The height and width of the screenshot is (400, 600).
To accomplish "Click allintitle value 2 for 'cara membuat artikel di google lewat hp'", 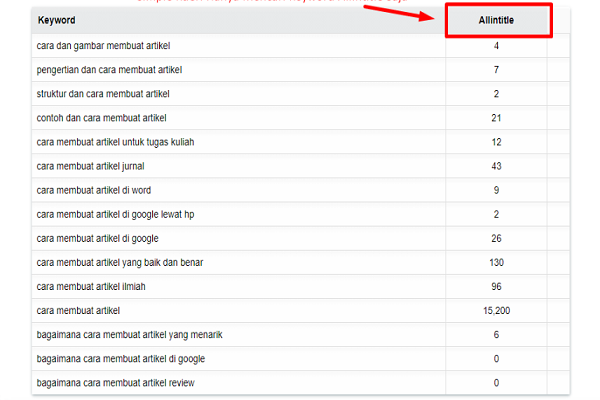I will click(x=496, y=214).
